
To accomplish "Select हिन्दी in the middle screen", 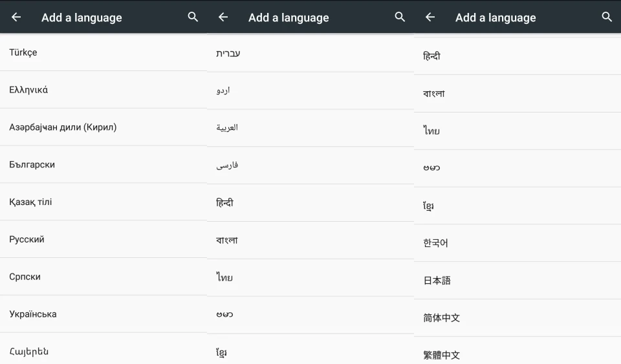I will [310, 203].
